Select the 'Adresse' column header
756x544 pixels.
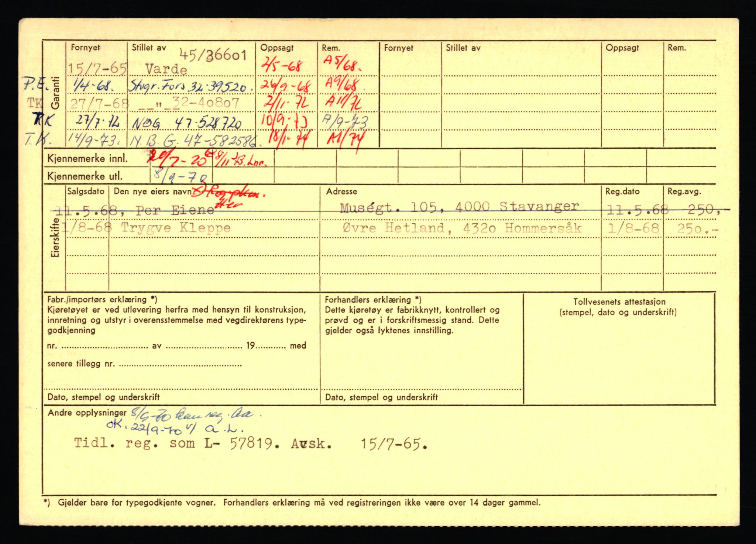coord(341,191)
